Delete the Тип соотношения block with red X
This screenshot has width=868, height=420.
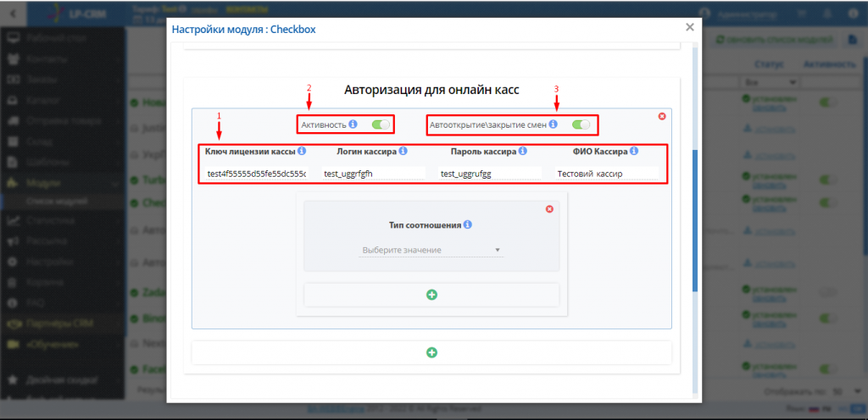(x=549, y=209)
